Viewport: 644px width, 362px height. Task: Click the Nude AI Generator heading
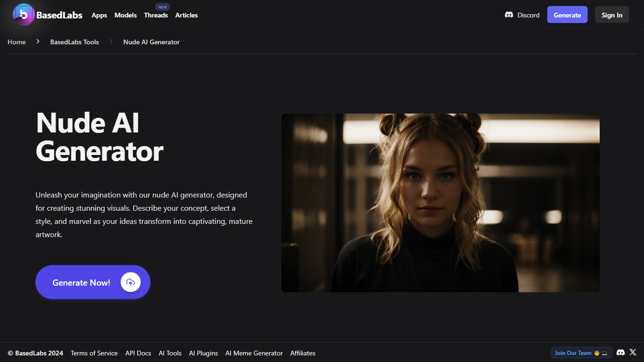pyautogui.click(x=99, y=137)
